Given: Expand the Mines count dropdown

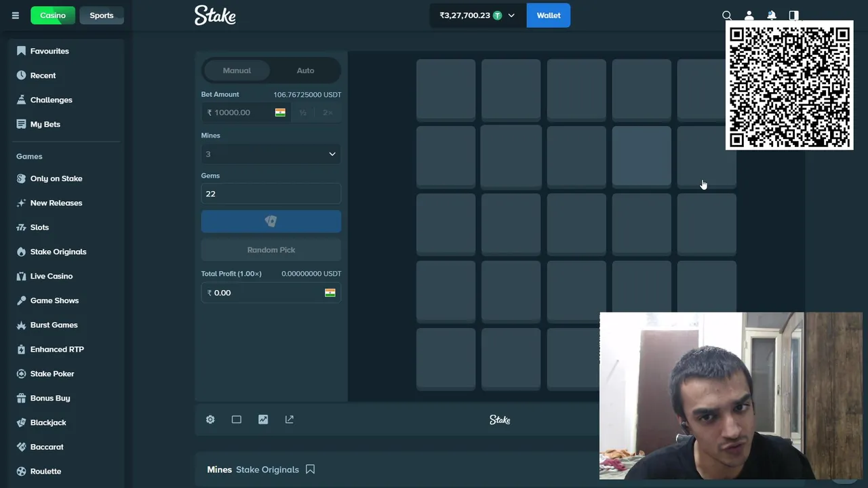Looking at the screenshot, I should coord(271,154).
